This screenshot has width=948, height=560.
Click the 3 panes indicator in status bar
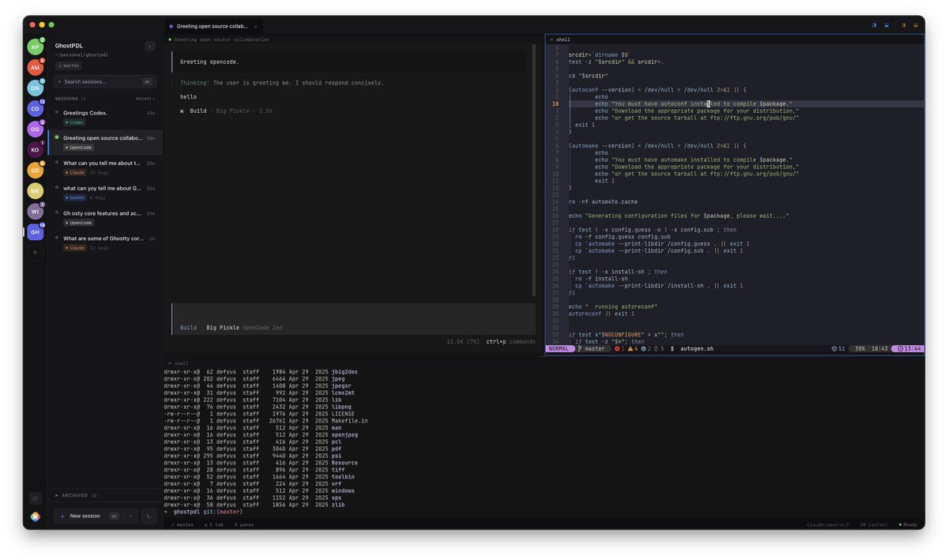(x=244, y=524)
